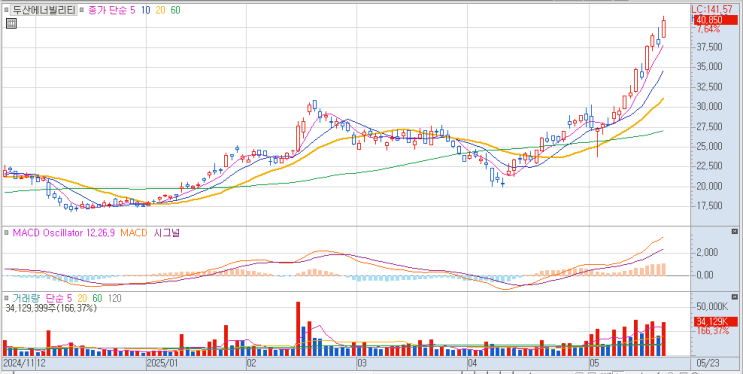The height and width of the screenshot is (374, 743).
Task: Select volume 20-day average label
Action: coord(82,298)
